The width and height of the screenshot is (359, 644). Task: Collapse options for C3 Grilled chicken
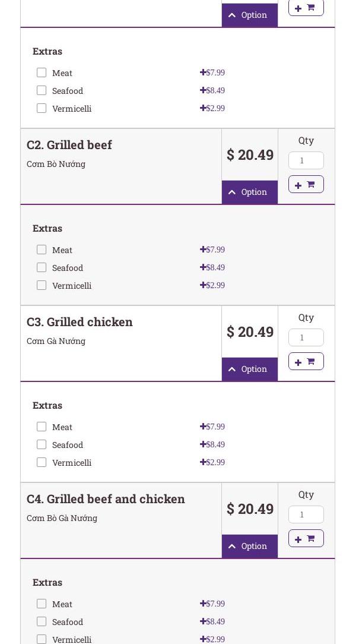[x=249, y=369]
